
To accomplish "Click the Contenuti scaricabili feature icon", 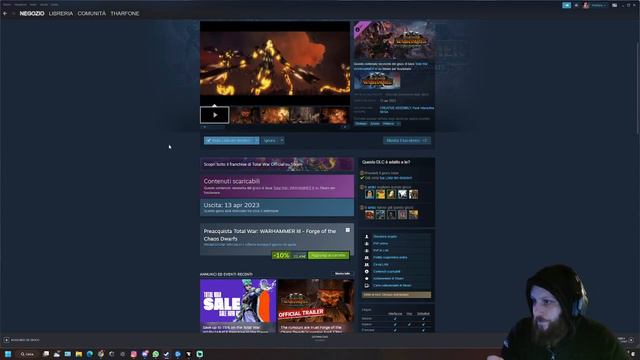I will pyautogui.click(x=367, y=271).
